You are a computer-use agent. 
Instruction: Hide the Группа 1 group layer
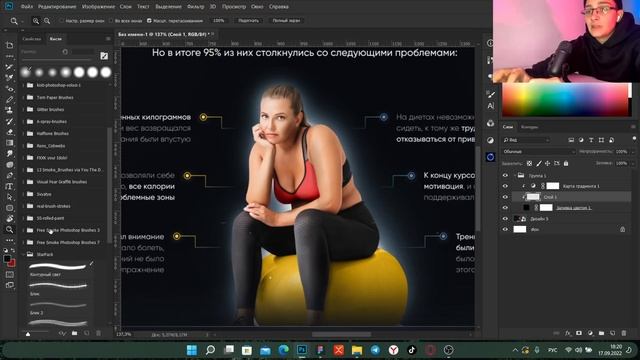(x=505, y=176)
